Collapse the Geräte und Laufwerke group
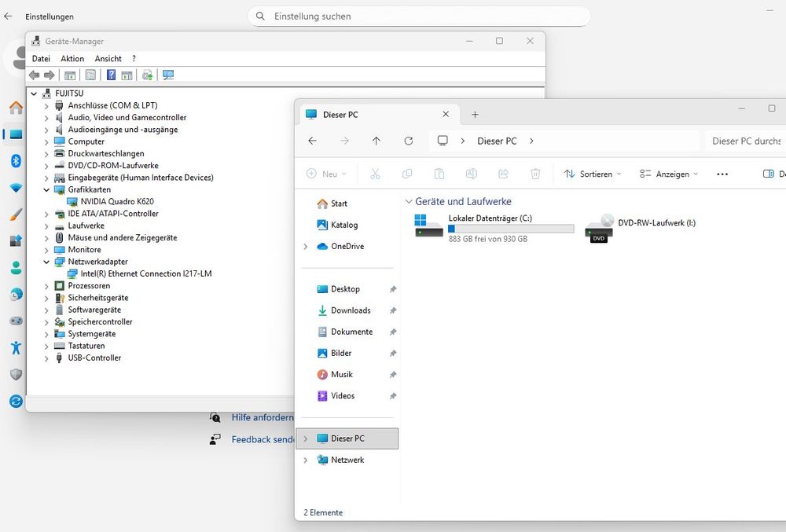 [x=408, y=202]
